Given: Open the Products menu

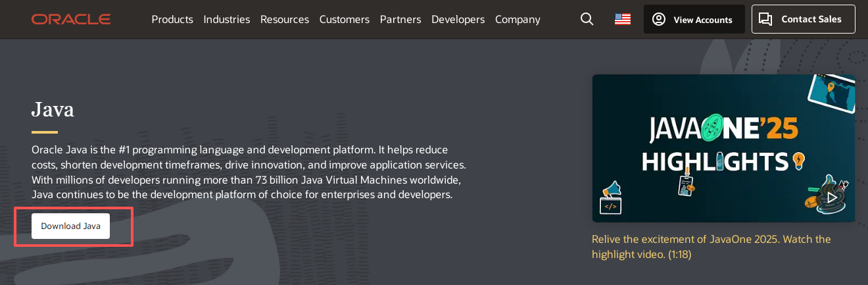Looking at the screenshot, I should point(172,19).
